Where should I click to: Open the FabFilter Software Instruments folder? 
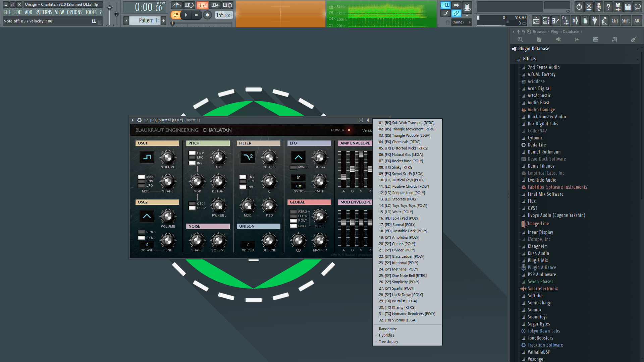[x=557, y=187]
